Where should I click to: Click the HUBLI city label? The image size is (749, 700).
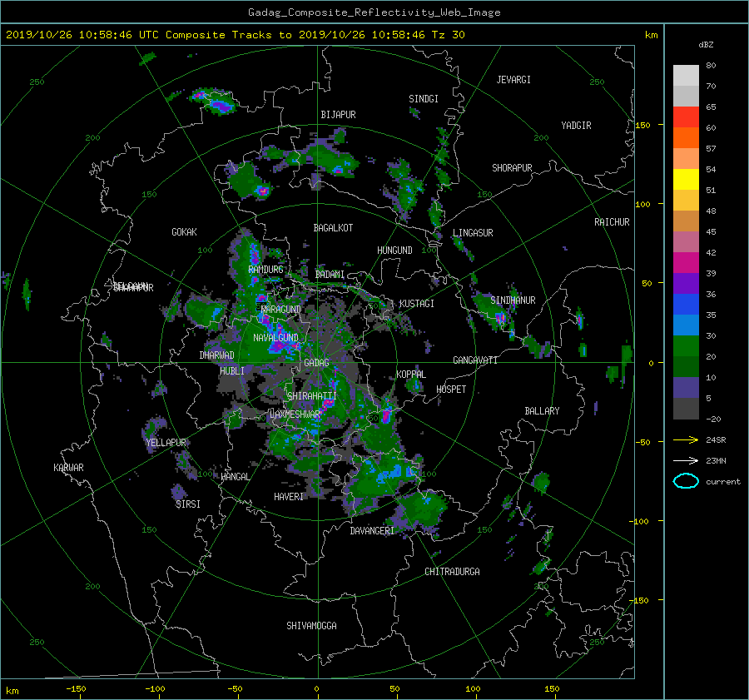click(231, 370)
